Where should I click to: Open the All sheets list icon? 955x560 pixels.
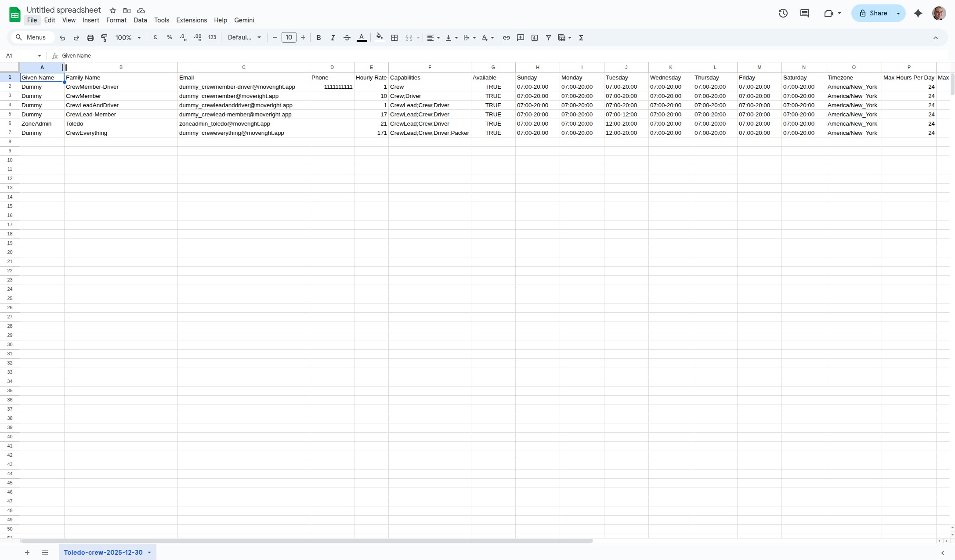click(45, 553)
